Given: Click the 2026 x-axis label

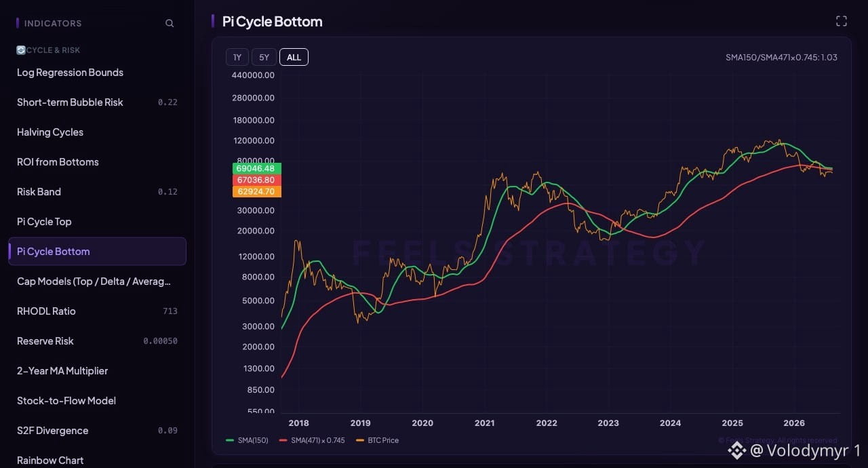Looking at the screenshot, I should (794, 423).
